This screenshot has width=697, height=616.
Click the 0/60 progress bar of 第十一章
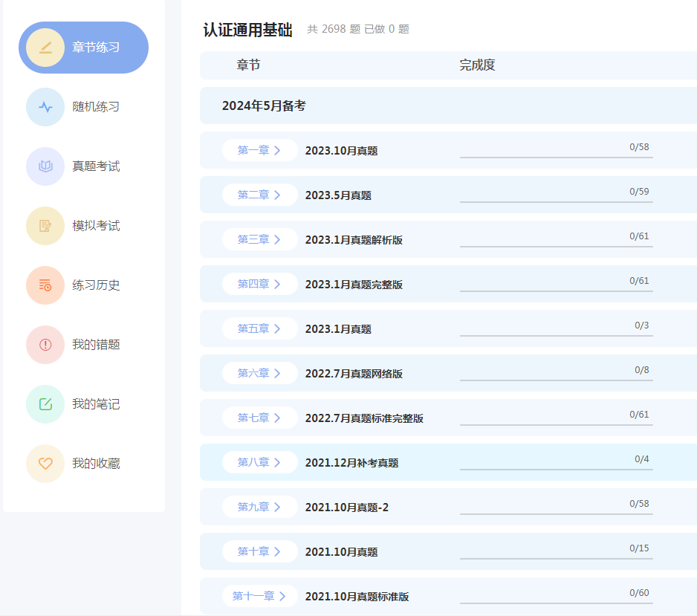coord(556,603)
